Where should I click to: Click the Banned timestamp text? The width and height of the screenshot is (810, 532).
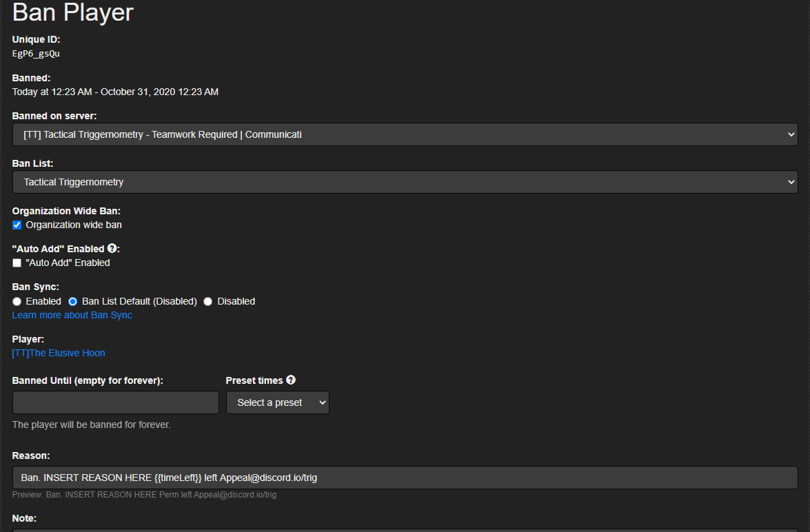(x=115, y=92)
